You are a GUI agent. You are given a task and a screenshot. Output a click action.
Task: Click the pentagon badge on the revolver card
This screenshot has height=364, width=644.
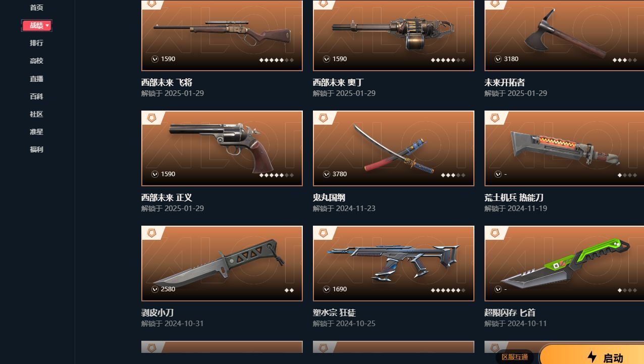(x=151, y=118)
